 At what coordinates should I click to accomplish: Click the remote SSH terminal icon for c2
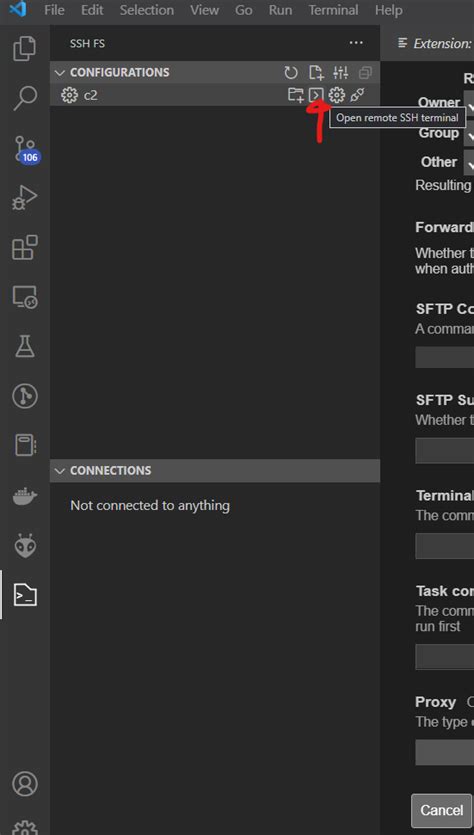pyautogui.click(x=316, y=95)
